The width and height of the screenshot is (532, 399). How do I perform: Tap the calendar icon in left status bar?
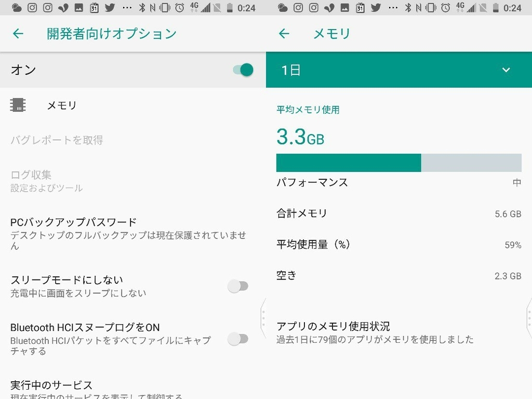pyautogui.click(x=95, y=7)
